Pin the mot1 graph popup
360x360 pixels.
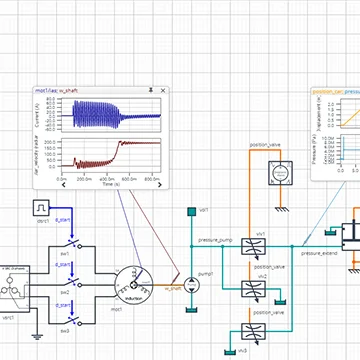[x=151, y=90]
